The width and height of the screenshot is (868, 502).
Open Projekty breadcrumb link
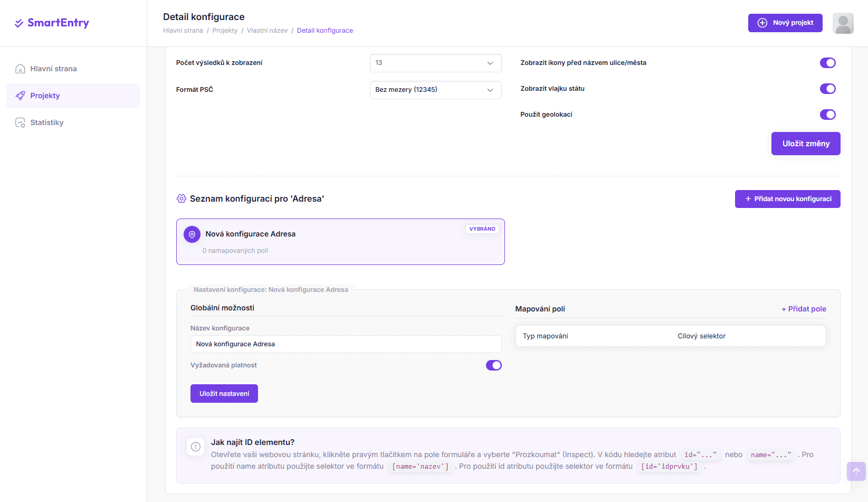(x=225, y=31)
